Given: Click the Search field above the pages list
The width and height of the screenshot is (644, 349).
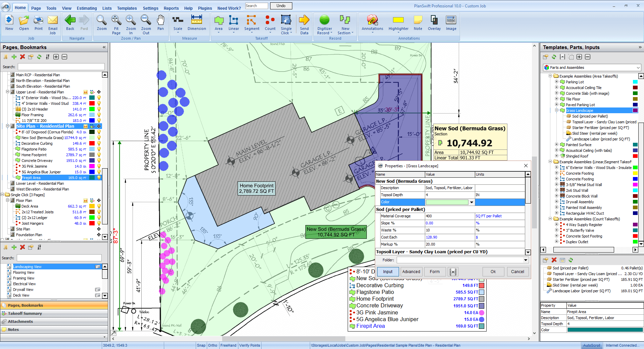Looking at the screenshot, I should click(60, 67).
